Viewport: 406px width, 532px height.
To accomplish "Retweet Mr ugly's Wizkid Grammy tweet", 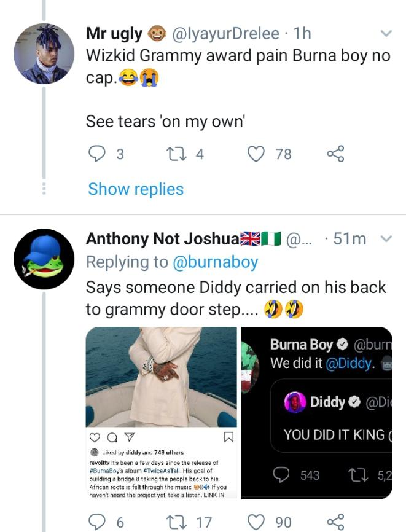I will pos(174,154).
